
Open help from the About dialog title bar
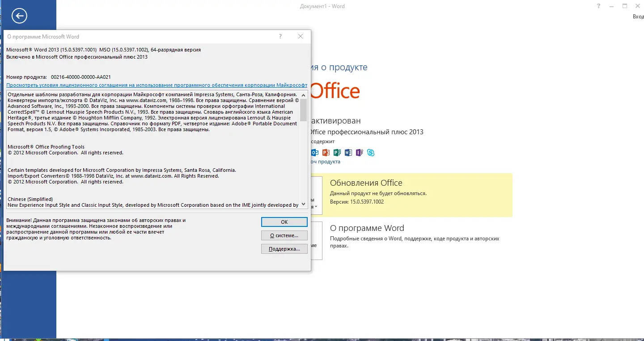point(280,36)
